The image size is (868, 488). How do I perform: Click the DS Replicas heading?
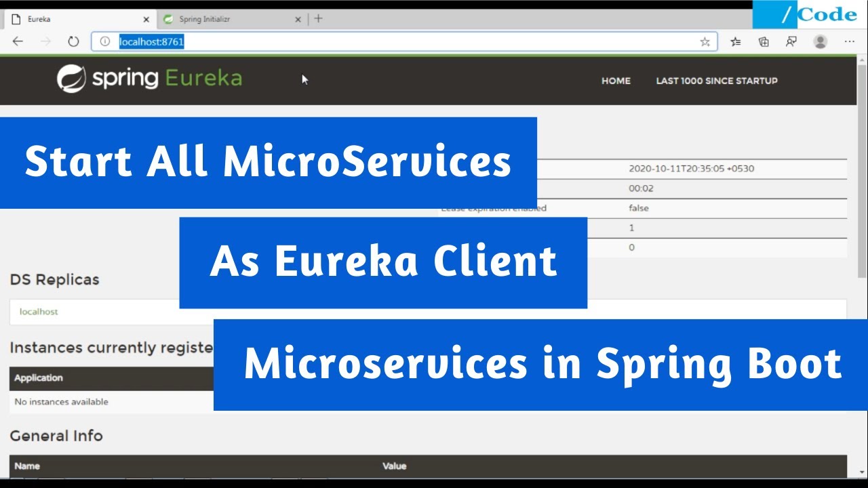coord(54,279)
